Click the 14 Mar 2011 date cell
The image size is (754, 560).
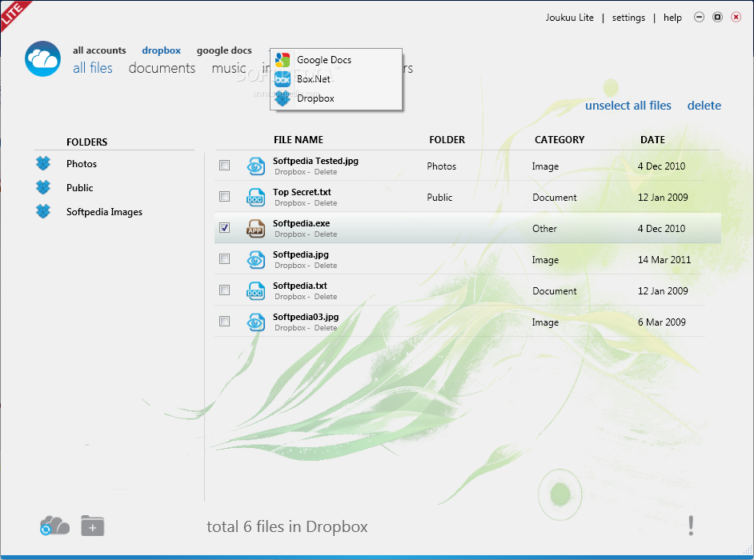click(x=664, y=259)
